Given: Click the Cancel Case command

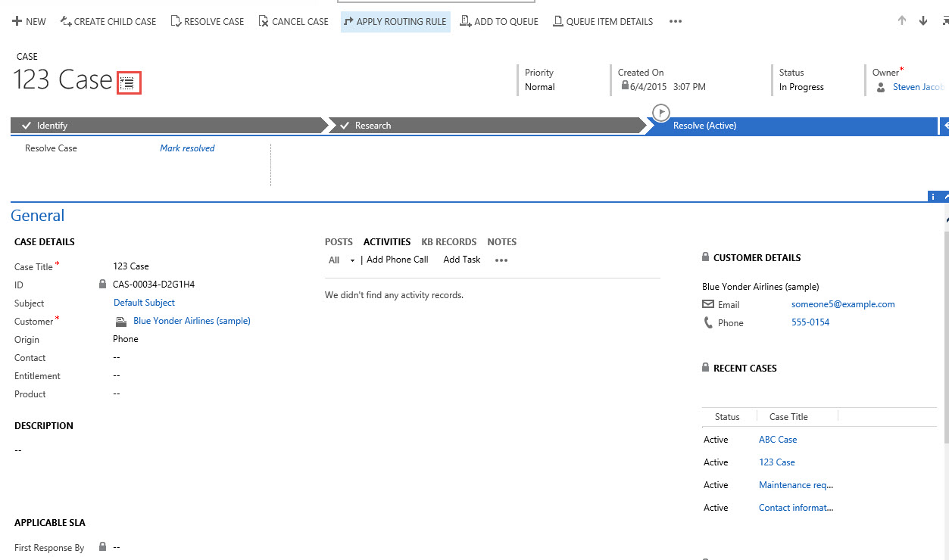Looking at the screenshot, I should click(294, 21).
